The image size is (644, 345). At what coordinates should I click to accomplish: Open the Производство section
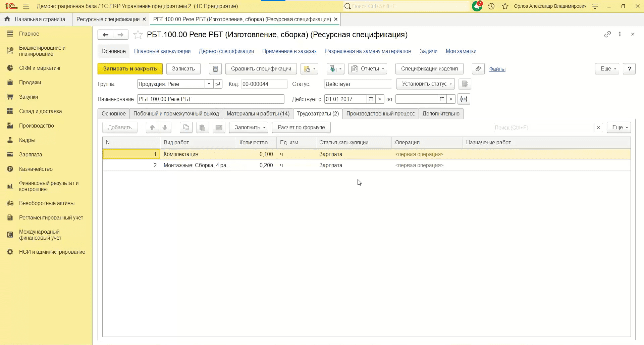[x=37, y=126]
